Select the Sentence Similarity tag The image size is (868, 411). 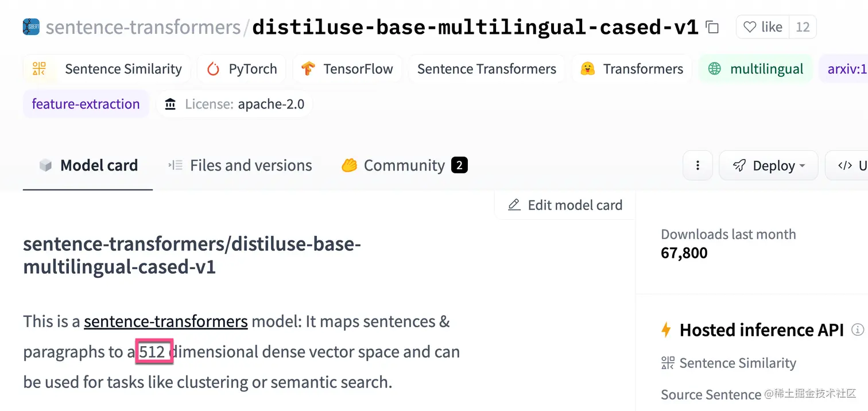(x=107, y=69)
